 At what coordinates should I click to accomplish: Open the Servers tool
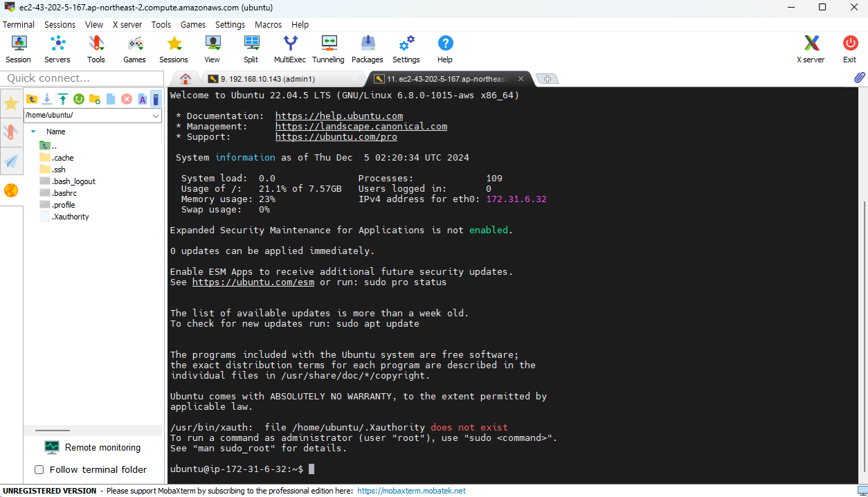pyautogui.click(x=57, y=49)
